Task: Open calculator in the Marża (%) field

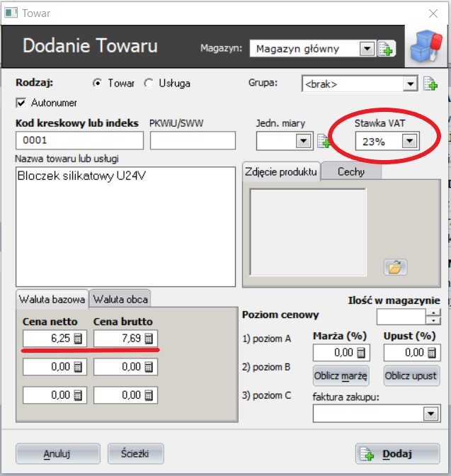Action: [361, 353]
